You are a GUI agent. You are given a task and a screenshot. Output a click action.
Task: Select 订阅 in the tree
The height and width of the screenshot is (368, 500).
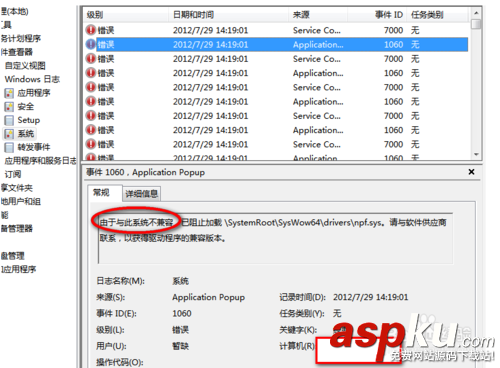point(13,174)
